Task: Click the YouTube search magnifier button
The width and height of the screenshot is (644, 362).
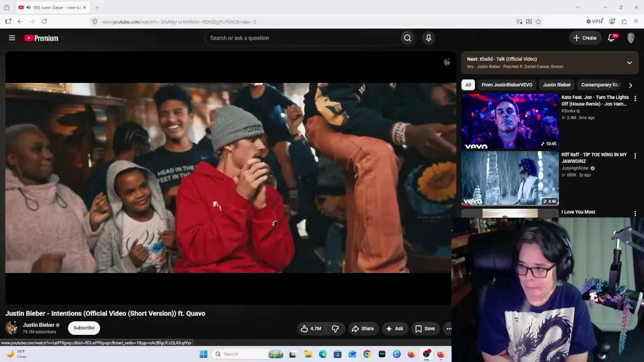Action: click(408, 38)
